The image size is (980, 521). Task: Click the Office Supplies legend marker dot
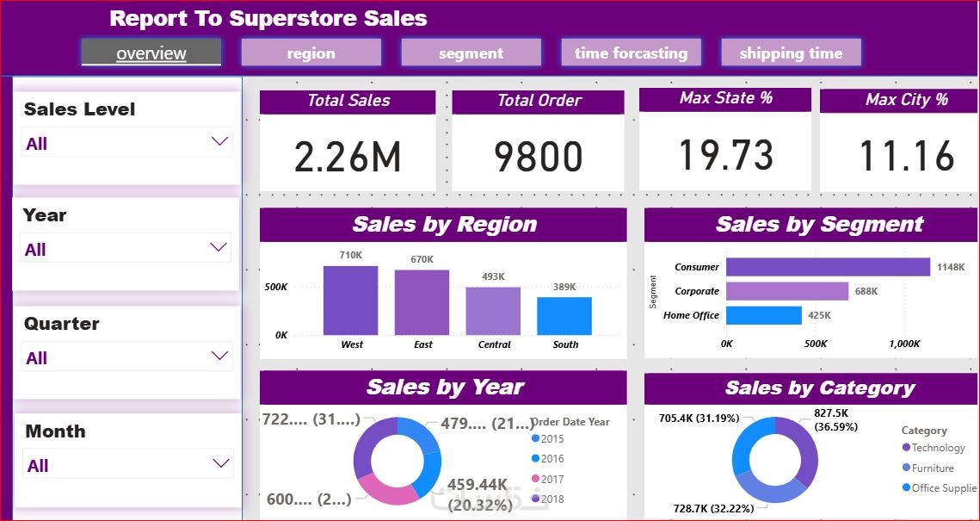tap(906, 487)
